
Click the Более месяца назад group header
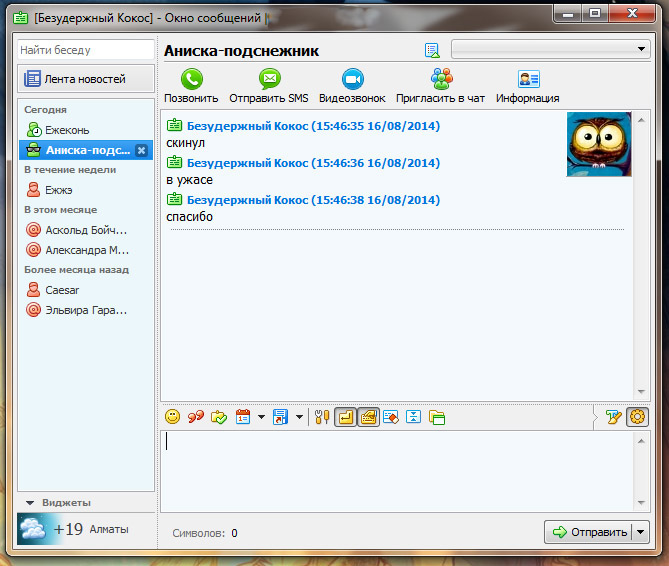[76, 270]
